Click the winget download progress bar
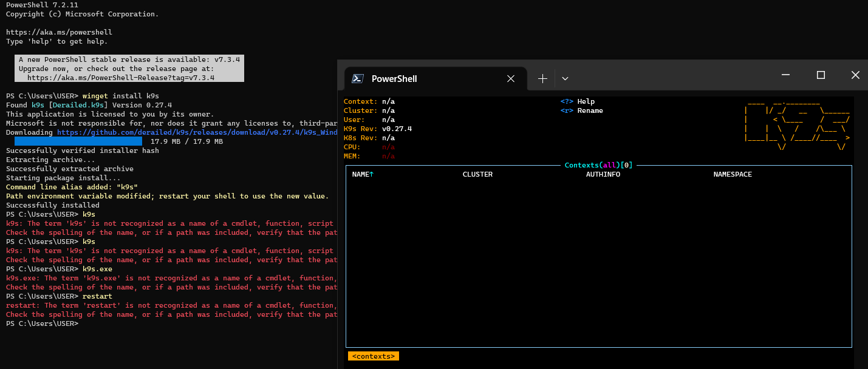This screenshot has width=868, height=369. (79, 141)
